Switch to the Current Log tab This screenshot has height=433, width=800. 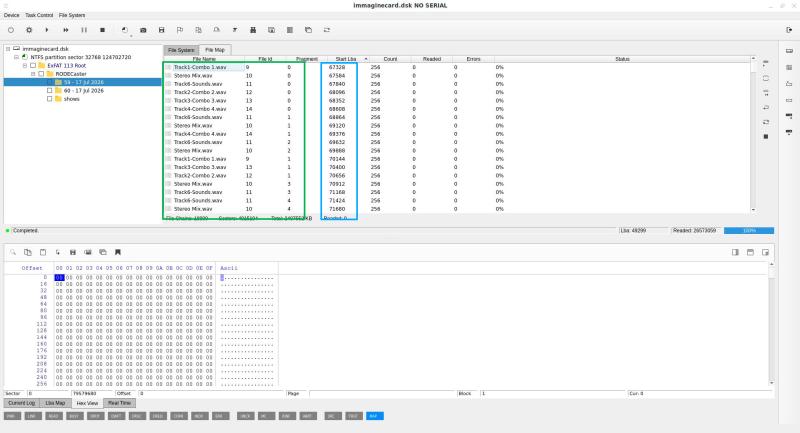(21, 403)
